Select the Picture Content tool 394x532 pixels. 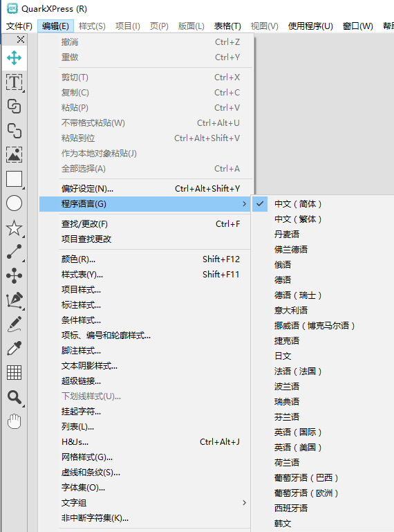coord(15,155)
